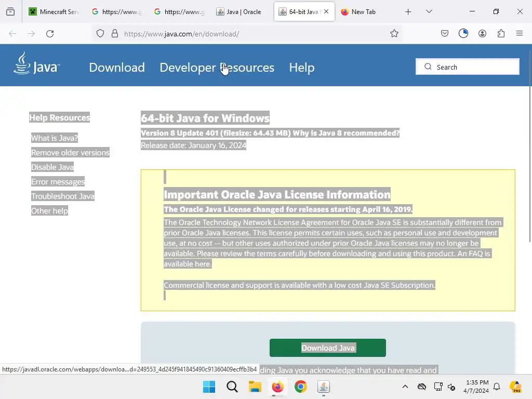Click the search magnifier icon in Java header
Viewport: 532px width, 399px height.
pos(428,66)
